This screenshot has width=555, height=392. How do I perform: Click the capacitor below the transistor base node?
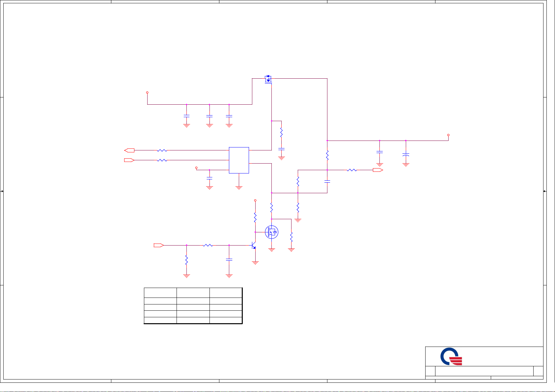click(x=229, y=260)
